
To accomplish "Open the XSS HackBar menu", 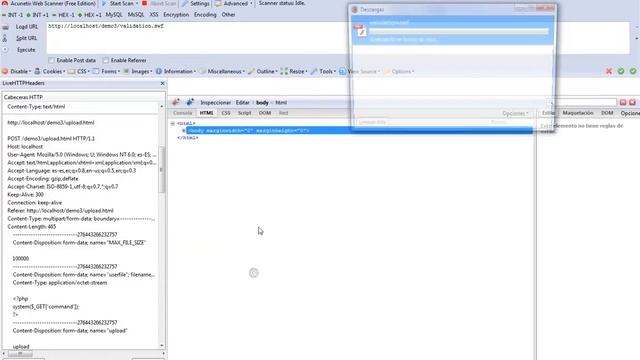I will click(x=154, y=15).
